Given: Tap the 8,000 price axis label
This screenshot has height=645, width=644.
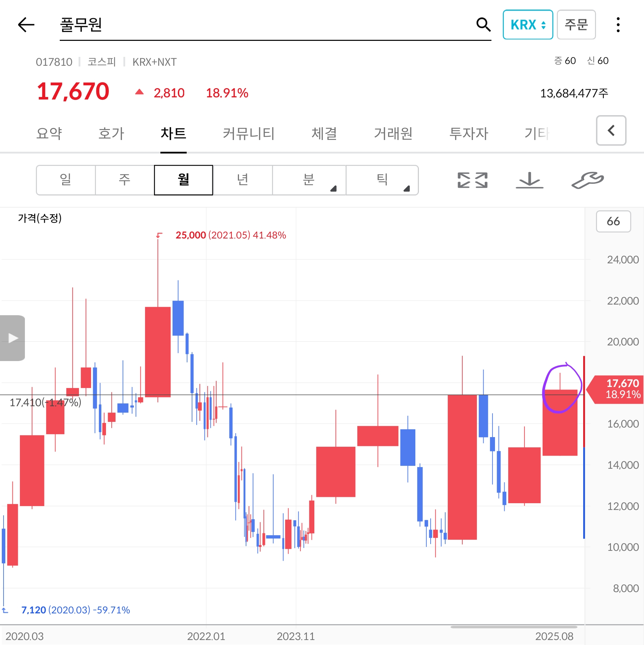Looking at the screenshot, I should (626, 588).
